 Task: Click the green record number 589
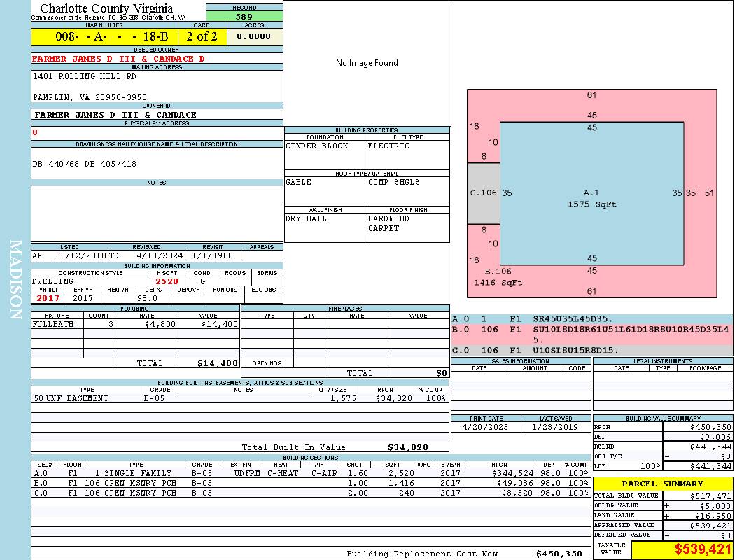[244, 17]
